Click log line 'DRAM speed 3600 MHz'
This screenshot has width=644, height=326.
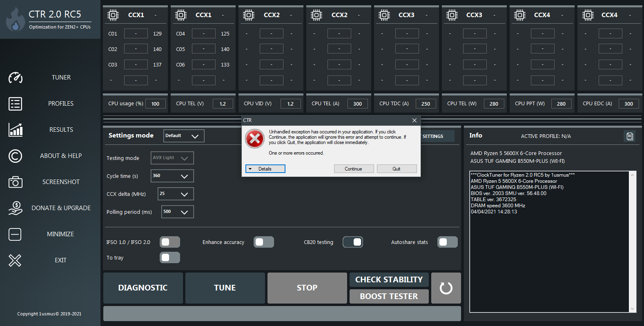498,206
